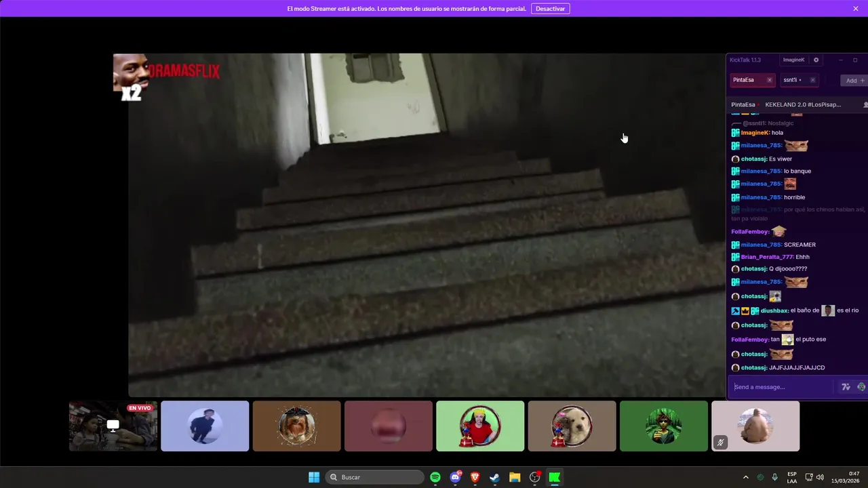Click laughing face emote before 'horrible' message
Screen dimensions: 868x488
click(x=790, y=184)
